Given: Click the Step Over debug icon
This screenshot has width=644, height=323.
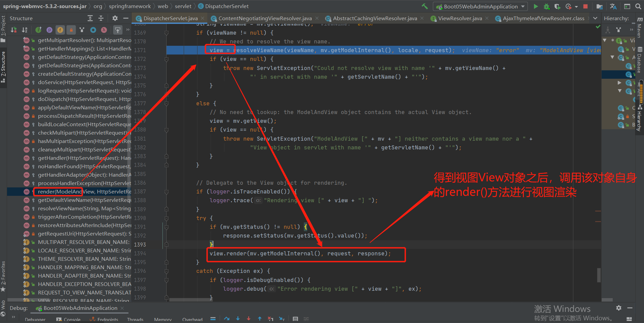Looking at the screenshot, I should point(227,318).
